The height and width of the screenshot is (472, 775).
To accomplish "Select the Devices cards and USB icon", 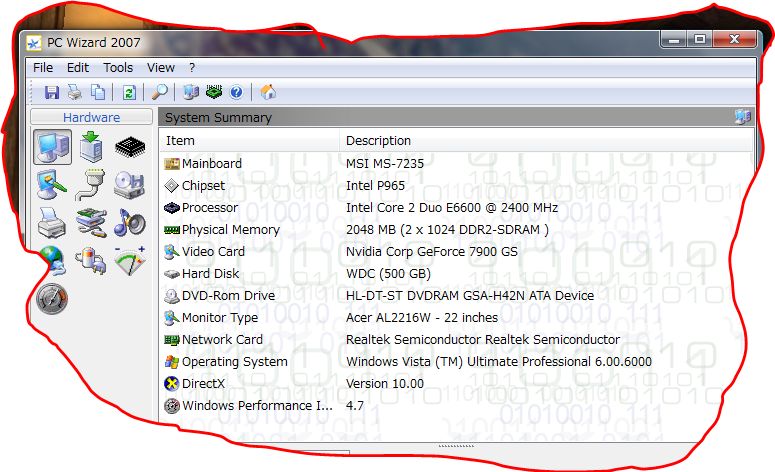I will (x=91, y=223).
